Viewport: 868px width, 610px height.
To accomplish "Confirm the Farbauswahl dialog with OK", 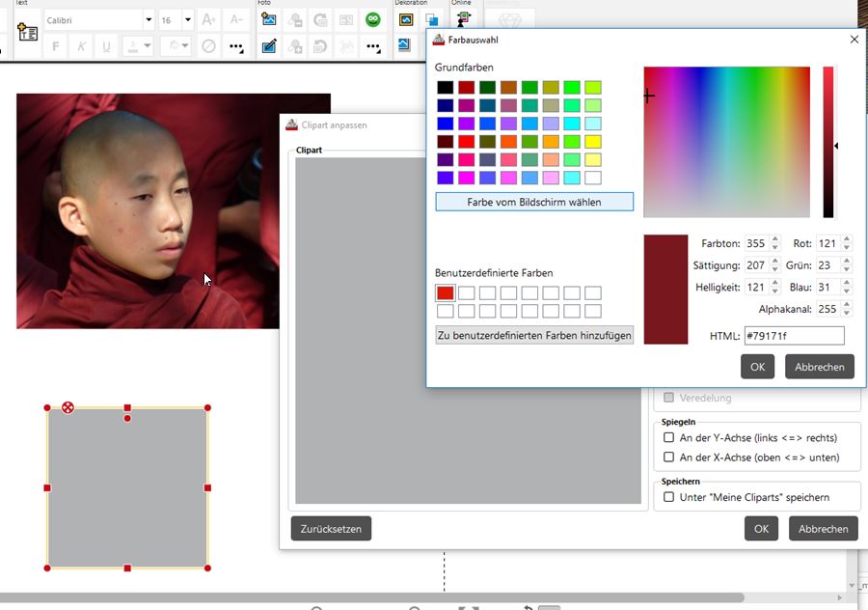I will point(757,367).
